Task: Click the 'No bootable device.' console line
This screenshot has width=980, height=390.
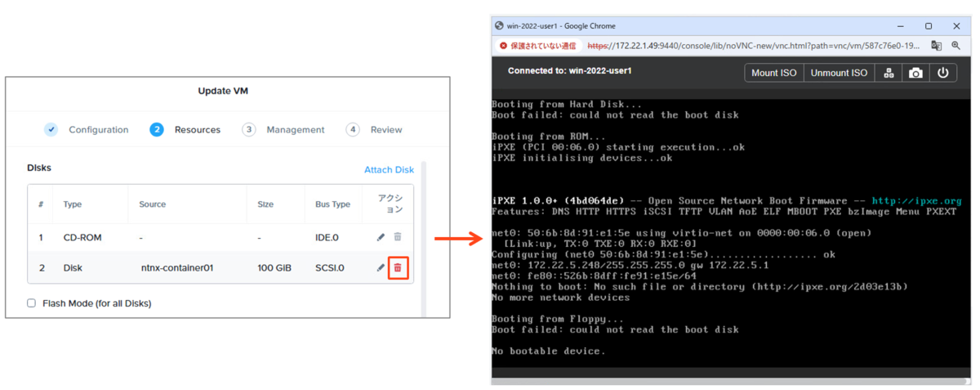Action: tap(548, 351)
